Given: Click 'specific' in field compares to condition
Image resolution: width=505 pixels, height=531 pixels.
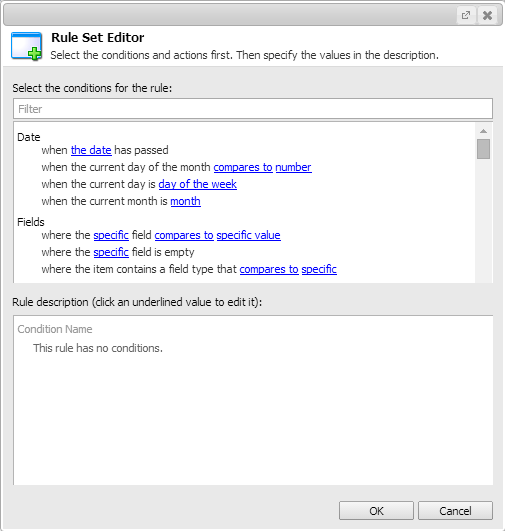Looking at the screenshot, I should tap(111, 235).
